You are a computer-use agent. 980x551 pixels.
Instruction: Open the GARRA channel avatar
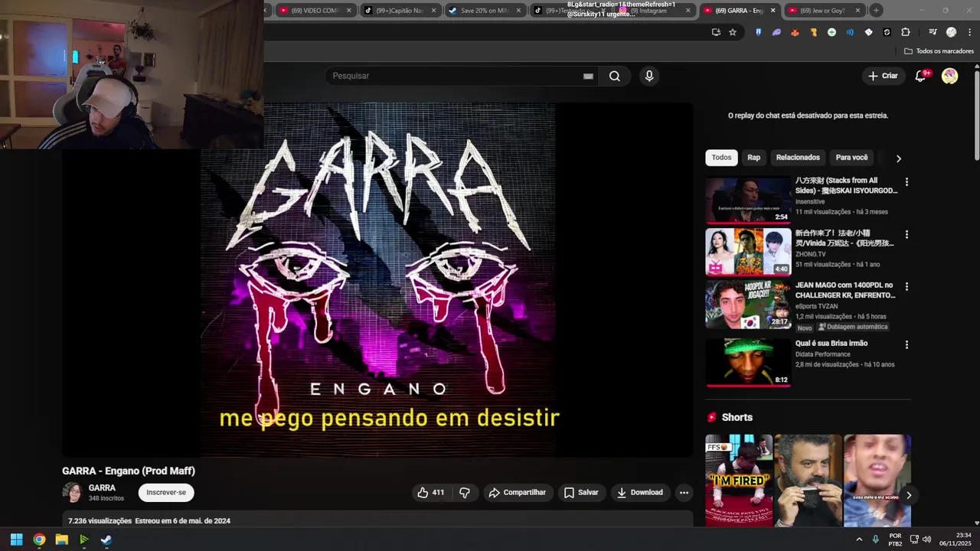click(x=73, y=492)
